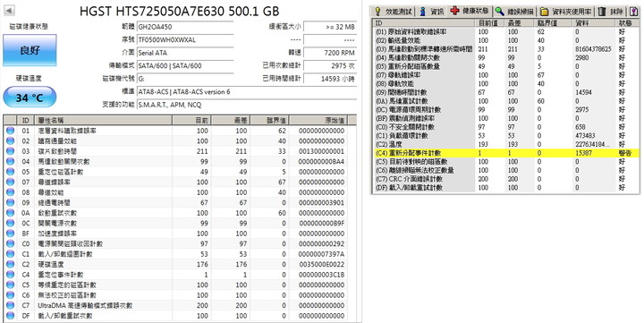Click the 目前 column header in CrystalDiskInfo
The image size is (644, 323).
(x=191, y=120)
